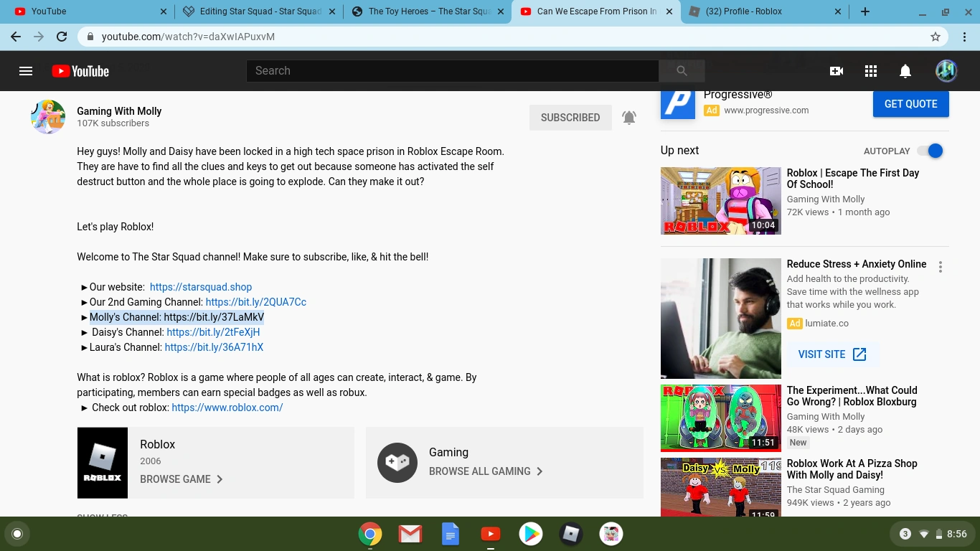Open the roblox.com link
Image resolution: width=980 pixels, height=551 pixels.
[227, 408]
